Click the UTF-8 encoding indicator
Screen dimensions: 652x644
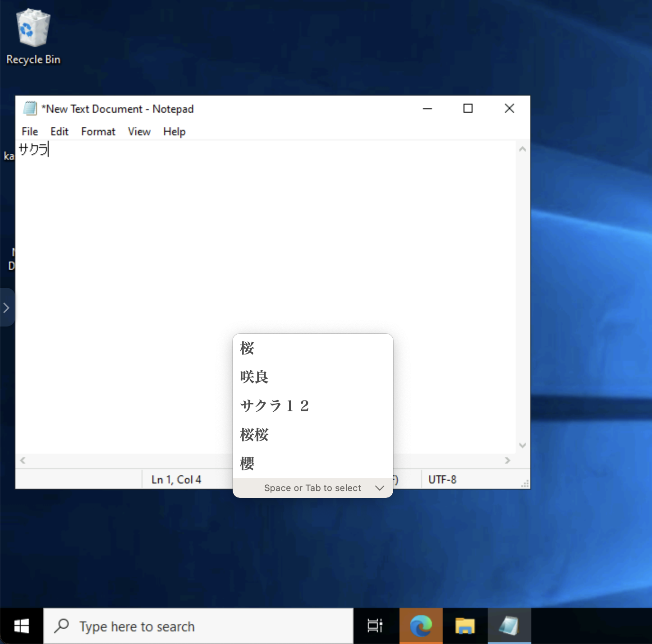click(442, 479)
